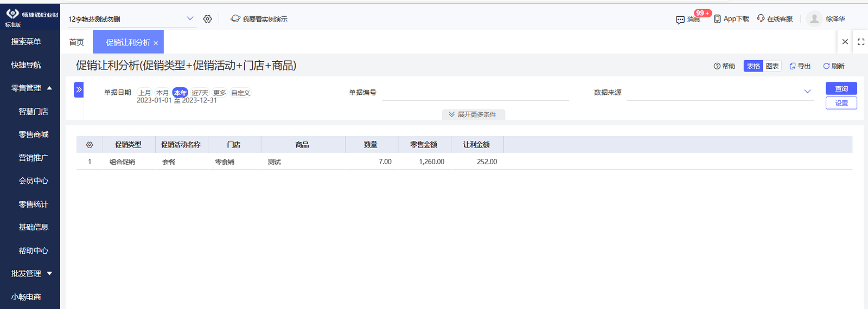
Task: Click the 商品 column header
Action: click(302, 145)
